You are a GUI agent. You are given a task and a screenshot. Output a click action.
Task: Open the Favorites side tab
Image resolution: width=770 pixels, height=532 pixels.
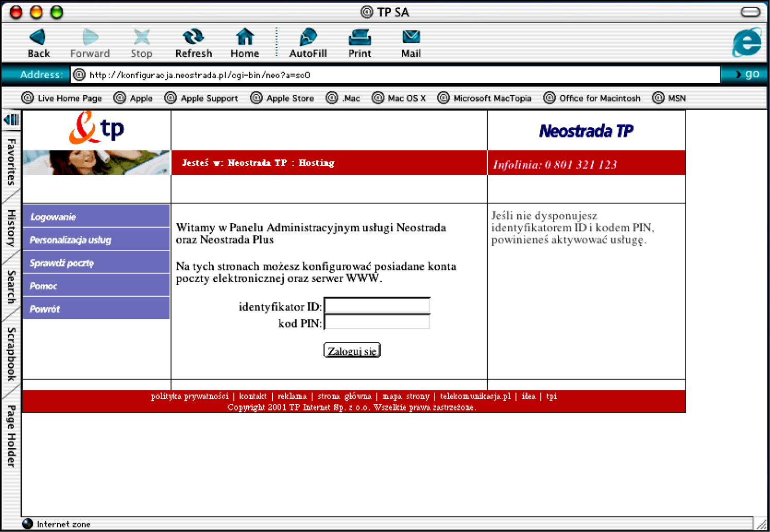[11, 162]
